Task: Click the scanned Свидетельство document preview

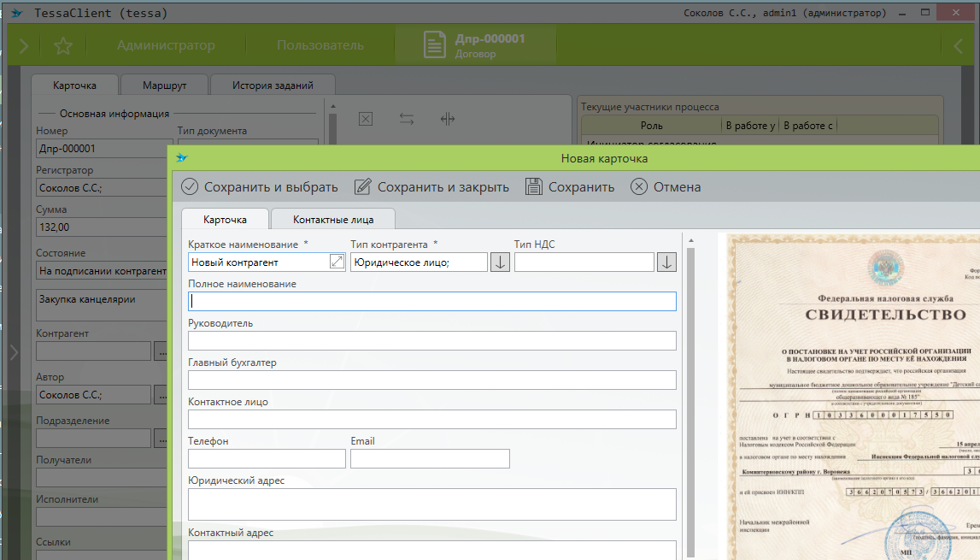Action: pyautogui.click(x=852, y=393)
